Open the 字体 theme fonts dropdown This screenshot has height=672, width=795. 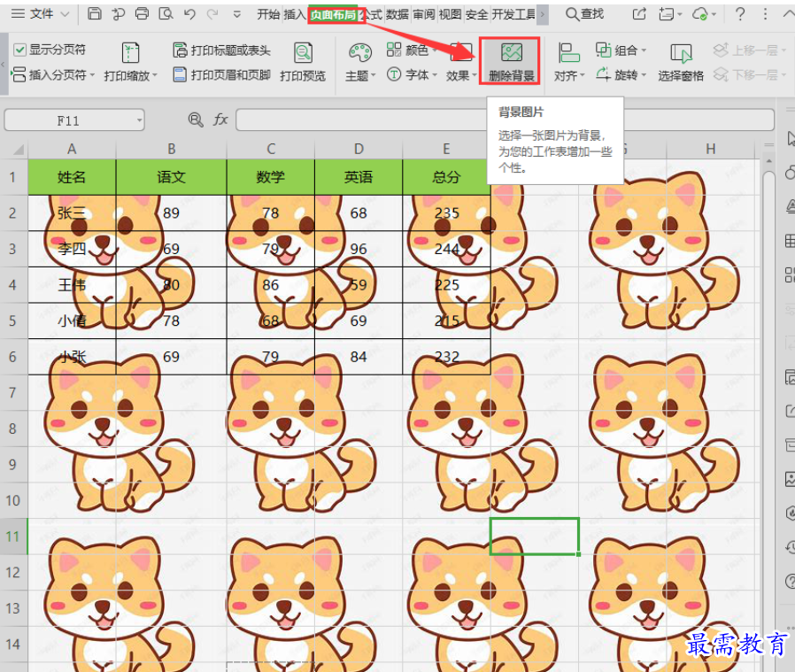412,75
